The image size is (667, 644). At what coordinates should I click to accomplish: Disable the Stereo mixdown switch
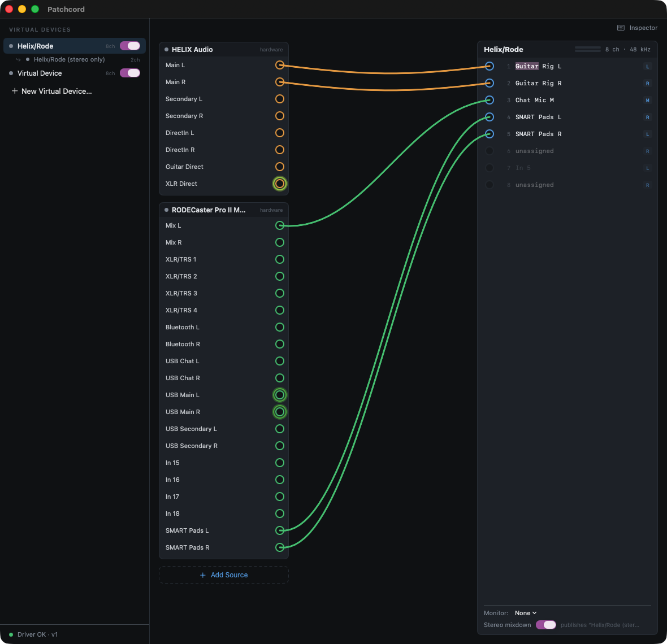pyautogui.click(x=546, y=625)
